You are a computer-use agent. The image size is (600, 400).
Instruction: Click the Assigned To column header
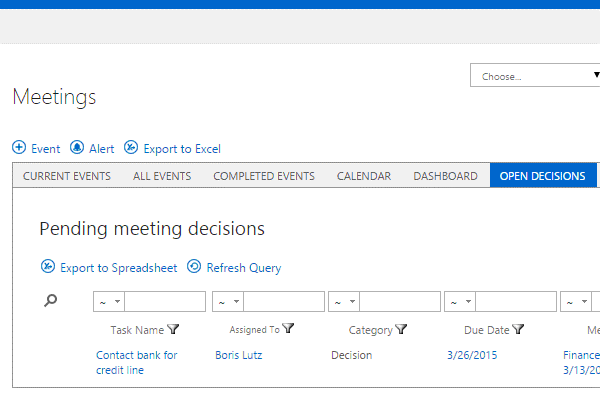(254, 330)
